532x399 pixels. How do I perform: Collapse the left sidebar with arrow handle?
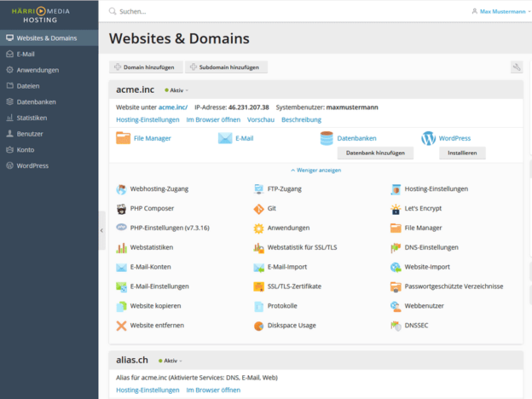(101, 230)
